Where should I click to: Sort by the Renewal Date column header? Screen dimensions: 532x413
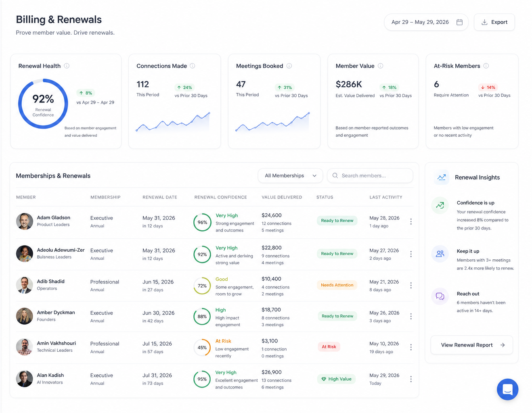[160, 197]
